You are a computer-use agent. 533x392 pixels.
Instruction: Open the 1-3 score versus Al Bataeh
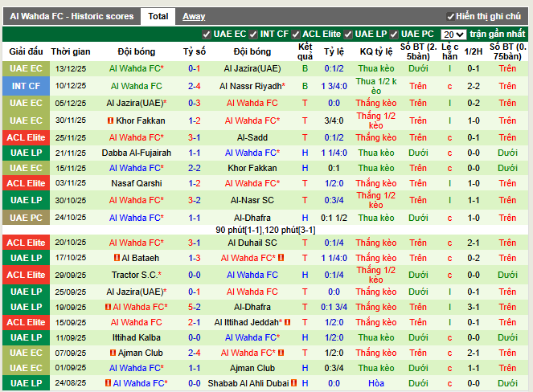194,258
